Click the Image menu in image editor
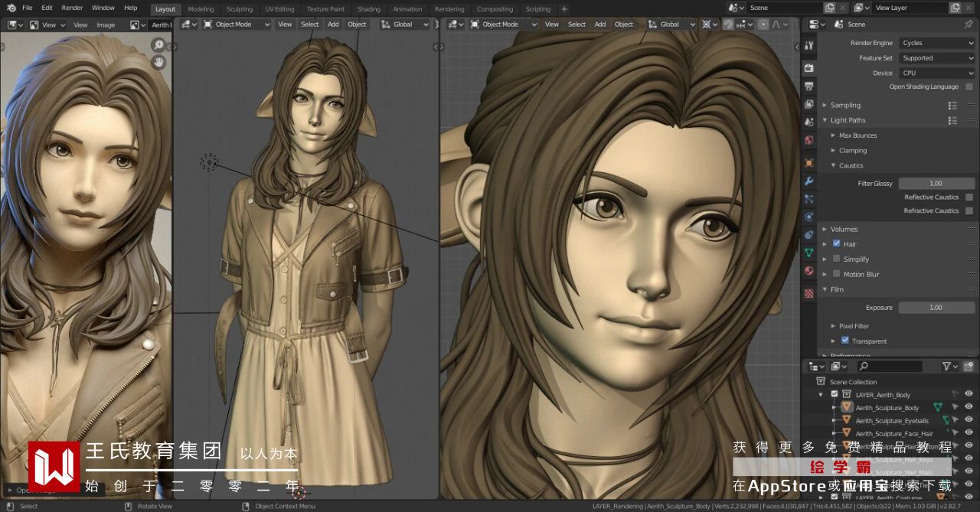This screenshot has width=980, height=512. tap(106, 25)
